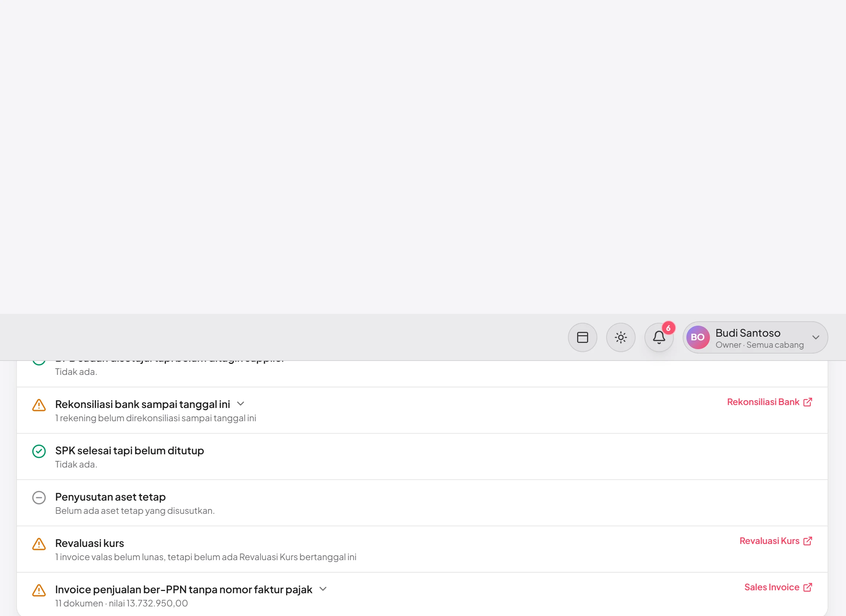The height and width of the screenshot is (616, 846).
Task: Toggle light theme sun icon
Action: pyautogui.click(x=621, y=337)
